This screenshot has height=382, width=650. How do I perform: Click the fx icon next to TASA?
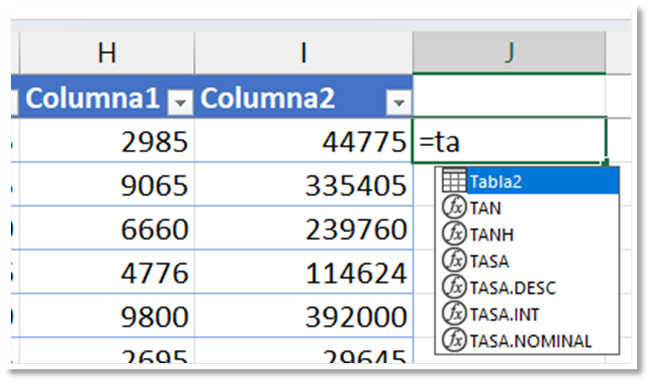pos(454,260)
